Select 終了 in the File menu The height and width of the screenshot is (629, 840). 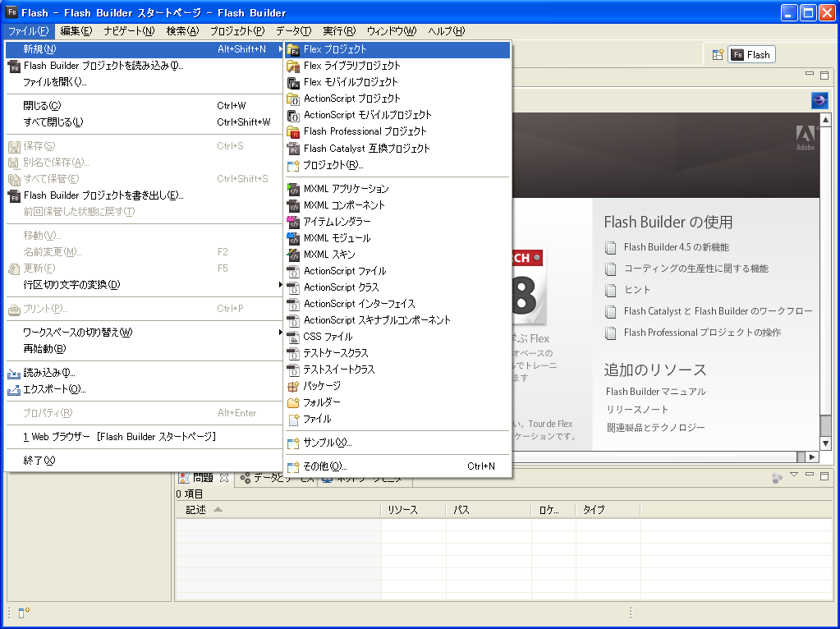coord(145,461)
